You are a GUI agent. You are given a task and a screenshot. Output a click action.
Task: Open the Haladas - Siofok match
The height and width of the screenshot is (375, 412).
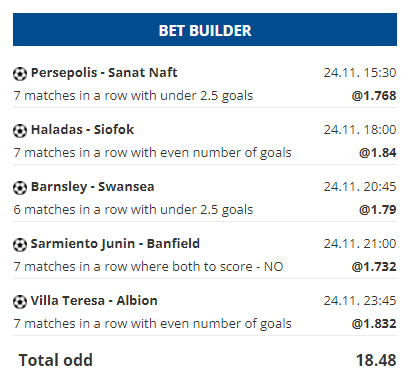point(82,129)
